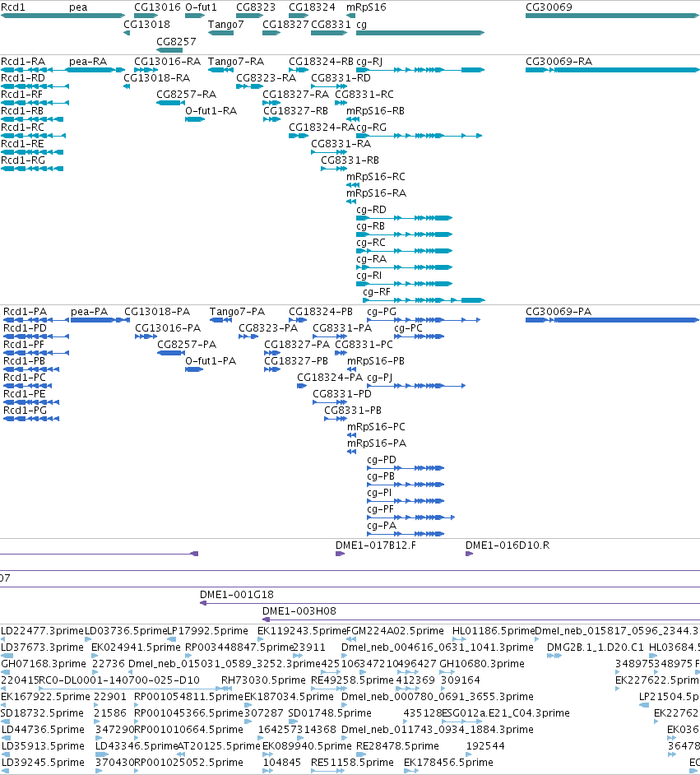Select the cg-PF CDS label
This screenshot has height=775, width=700.
point(380,509)
